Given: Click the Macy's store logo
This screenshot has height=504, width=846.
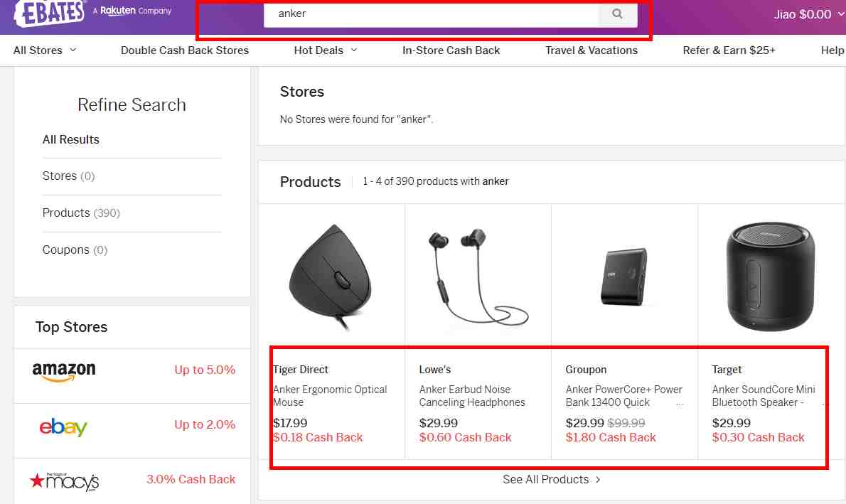Looking at the screenshot, I should (x=65, y=481).
